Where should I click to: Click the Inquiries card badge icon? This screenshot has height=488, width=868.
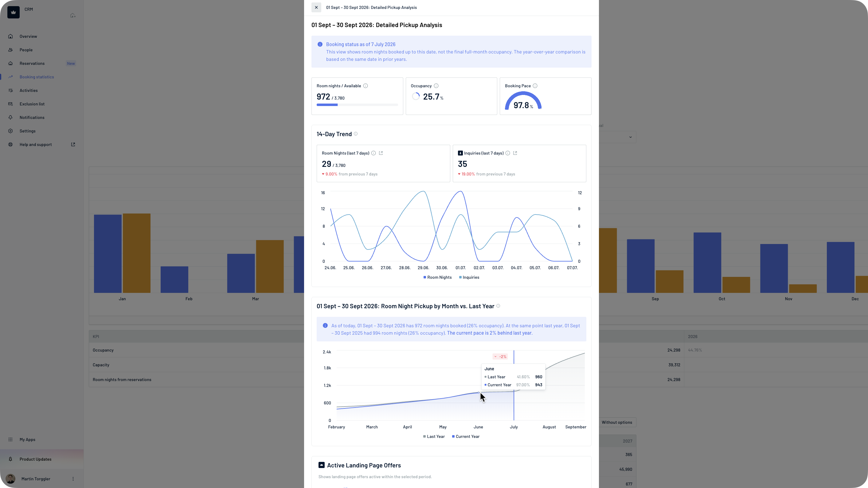tap(460, 153)
